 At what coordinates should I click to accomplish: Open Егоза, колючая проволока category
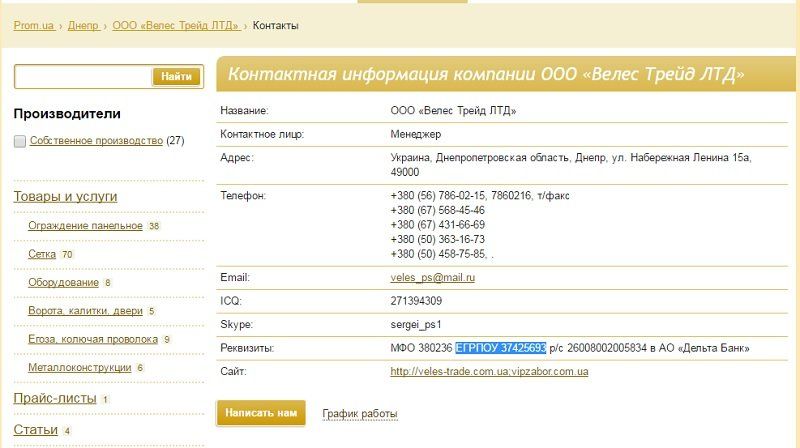[x=93, y=339]
